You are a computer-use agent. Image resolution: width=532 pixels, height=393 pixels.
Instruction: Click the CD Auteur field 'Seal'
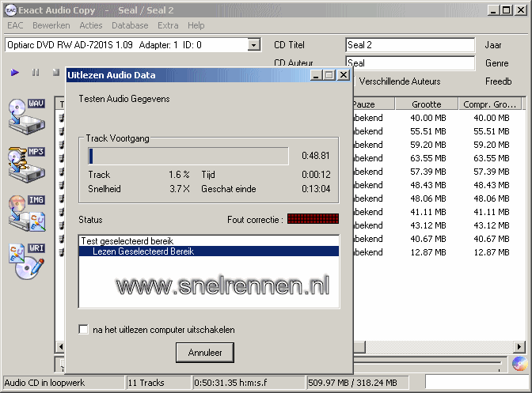pos(410,63)
